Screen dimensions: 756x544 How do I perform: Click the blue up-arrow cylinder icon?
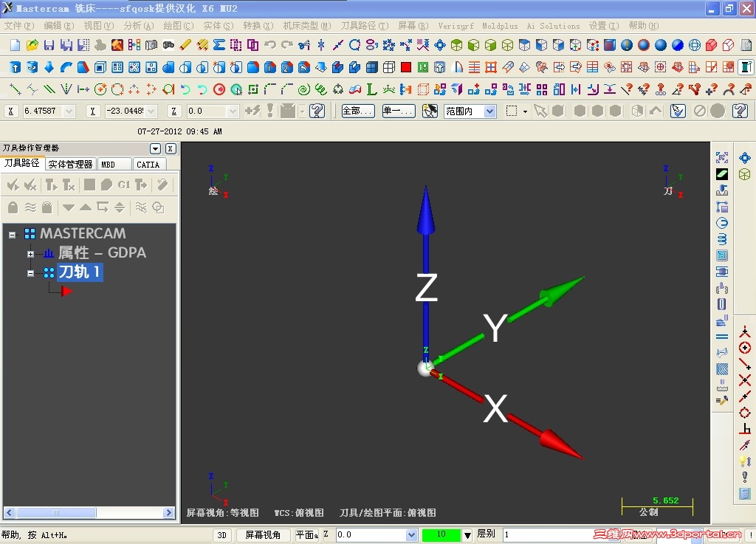tap(15, 67)
